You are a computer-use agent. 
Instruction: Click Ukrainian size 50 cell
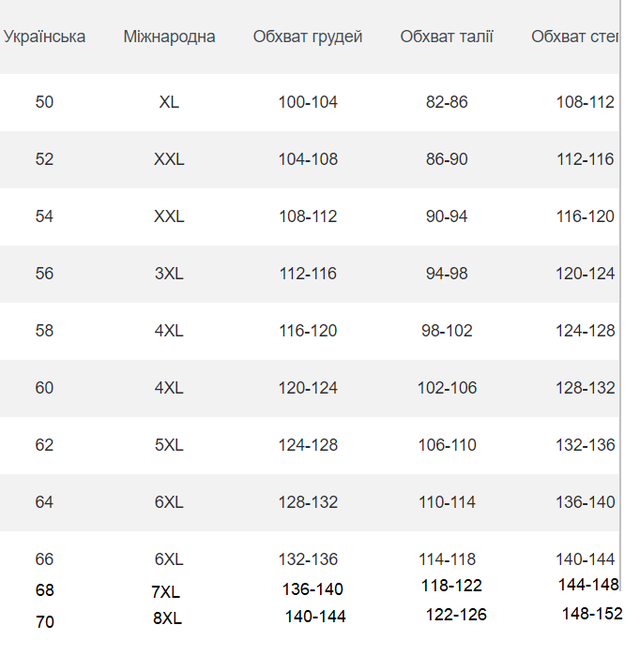(x=44, y=102)
